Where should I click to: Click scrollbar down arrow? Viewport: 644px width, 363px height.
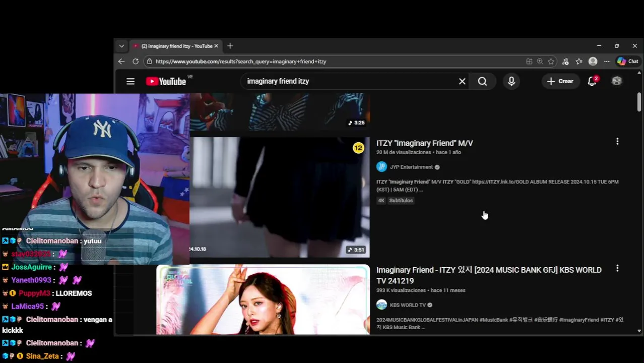639,331
